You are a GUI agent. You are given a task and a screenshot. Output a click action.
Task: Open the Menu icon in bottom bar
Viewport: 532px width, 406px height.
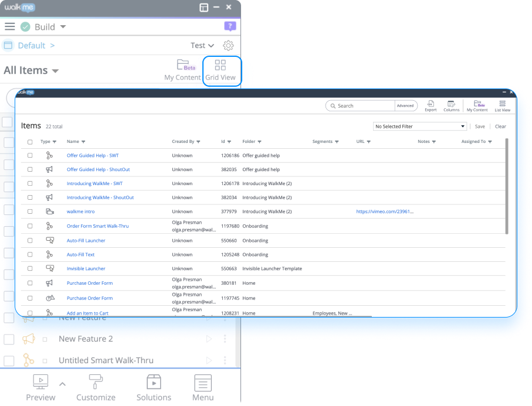[203, 383]
